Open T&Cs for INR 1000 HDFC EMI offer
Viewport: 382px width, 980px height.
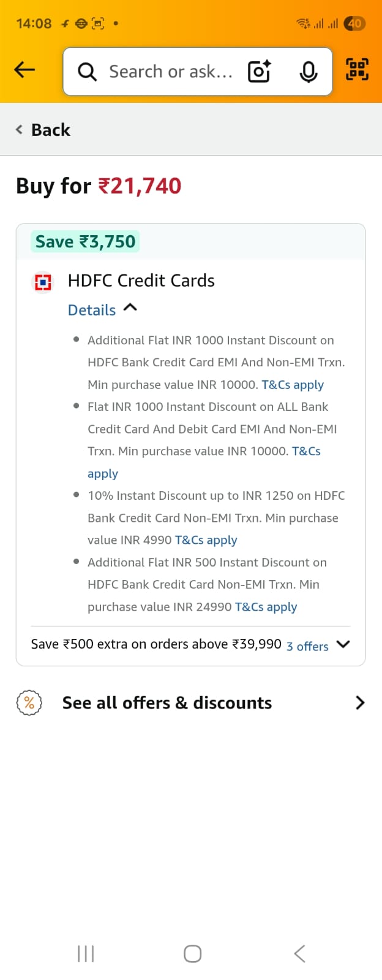(x=293, y=385)
